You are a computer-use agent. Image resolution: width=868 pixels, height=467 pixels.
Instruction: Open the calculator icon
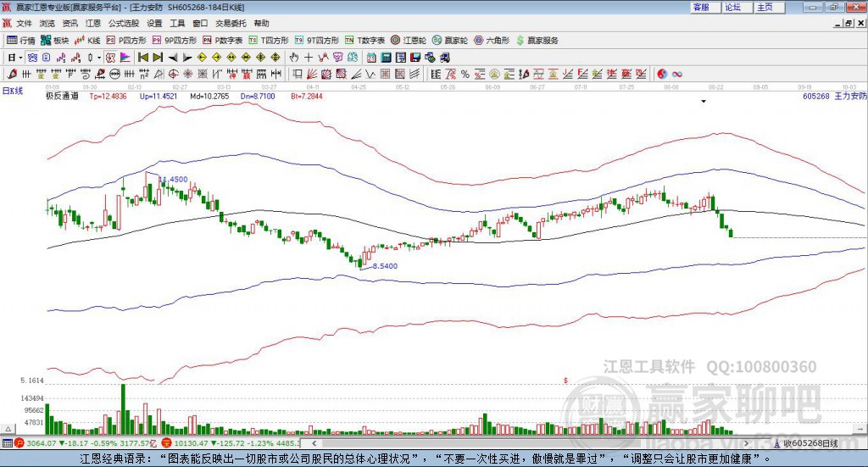coord(386,58)
